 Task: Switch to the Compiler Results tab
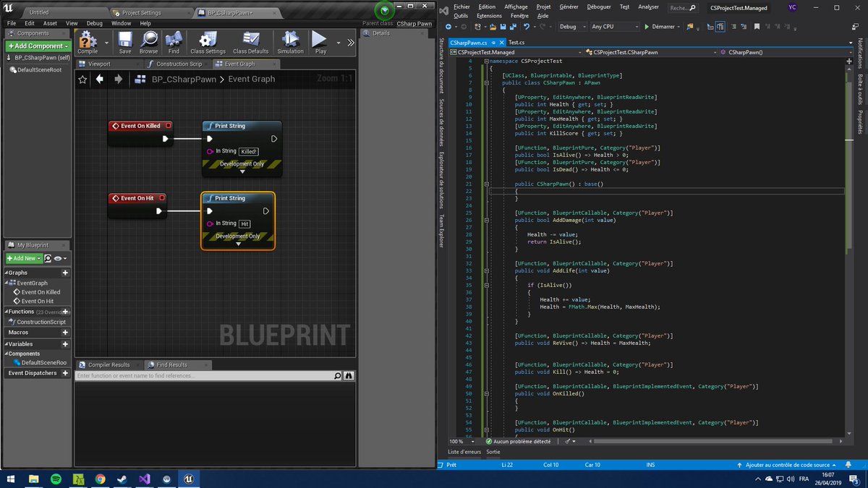point(109,365)
